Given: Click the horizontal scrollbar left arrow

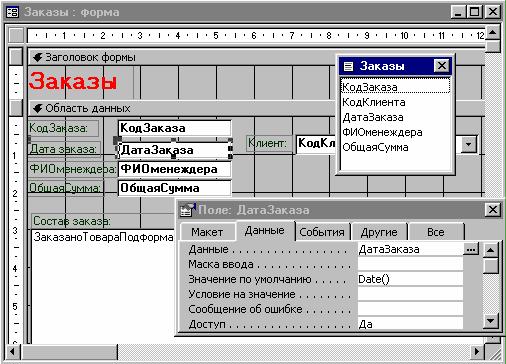Looking at the screenshot, I should (x=13, y=351).
